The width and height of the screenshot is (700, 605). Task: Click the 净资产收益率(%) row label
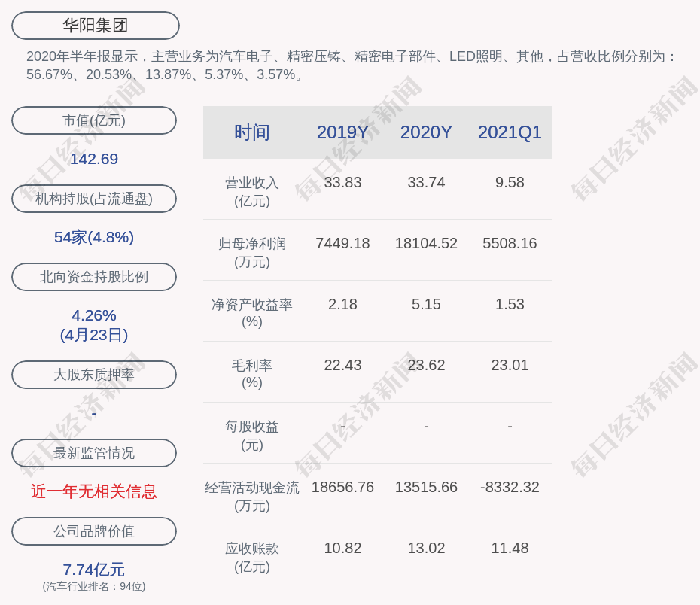pos(252,313)
